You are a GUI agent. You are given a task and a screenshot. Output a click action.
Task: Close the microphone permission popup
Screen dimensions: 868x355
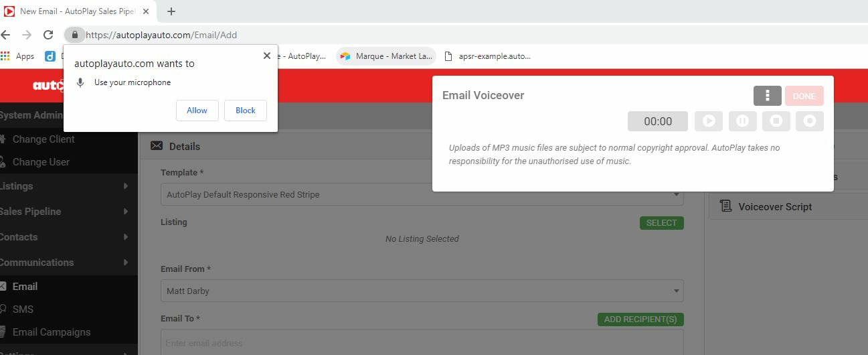pos(267,56)
